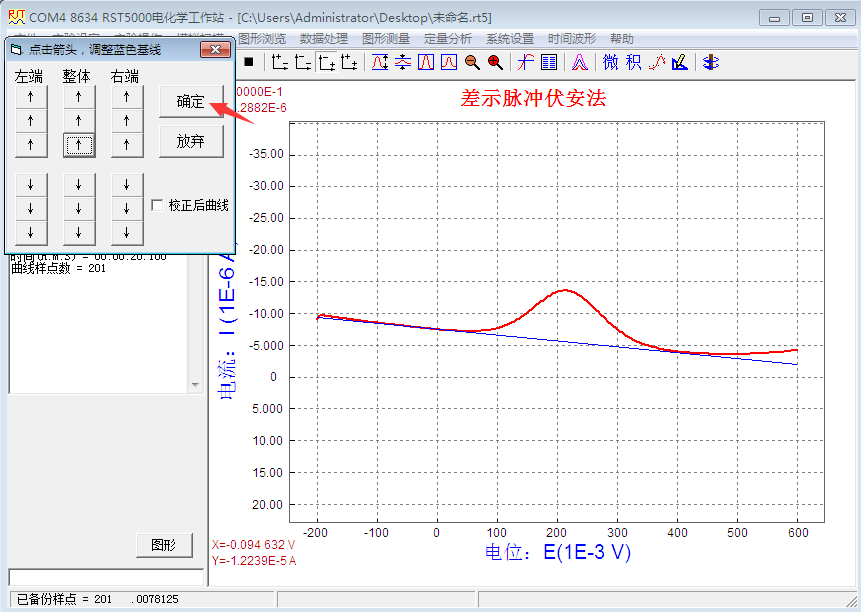
Task: Click the overlapping peaks toolbar icon
Action: 579,62
